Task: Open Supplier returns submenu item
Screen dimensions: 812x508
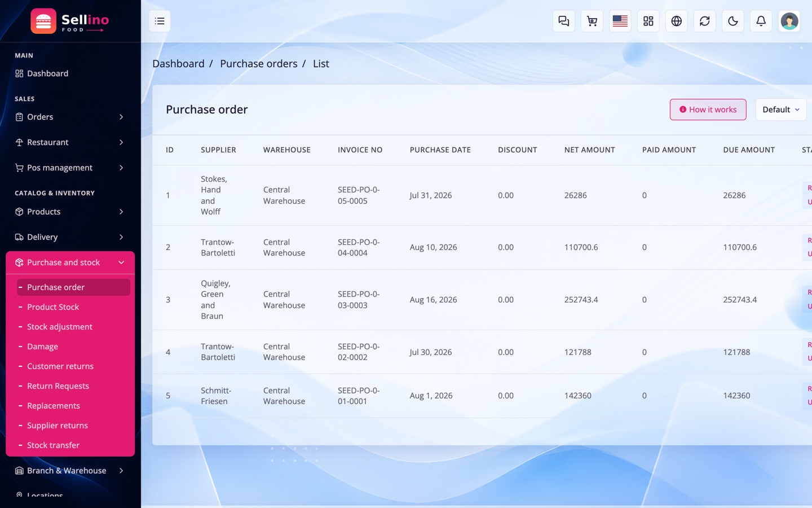Action: point(73,426)
